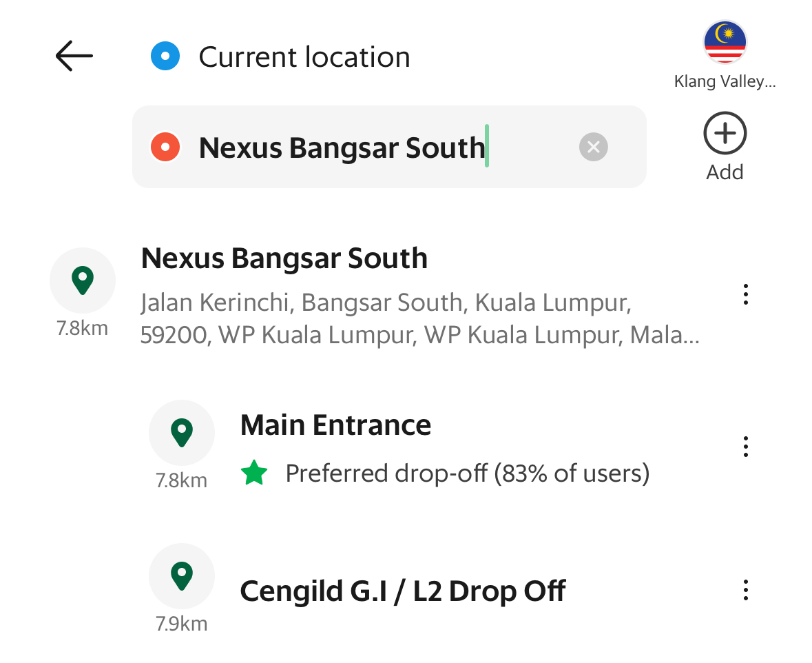Go back using the left arrow

74,56
